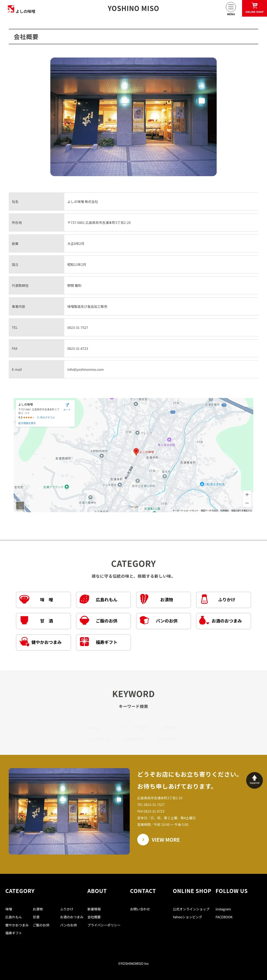Click the よしの味噌 logo in the header
Viewport: 267px width, 980px height.
21,10
